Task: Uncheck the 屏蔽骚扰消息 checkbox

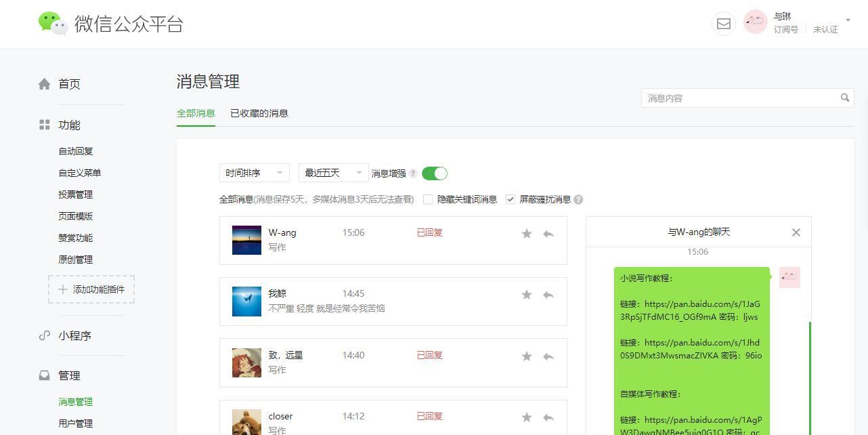Action: coord(510,199)
